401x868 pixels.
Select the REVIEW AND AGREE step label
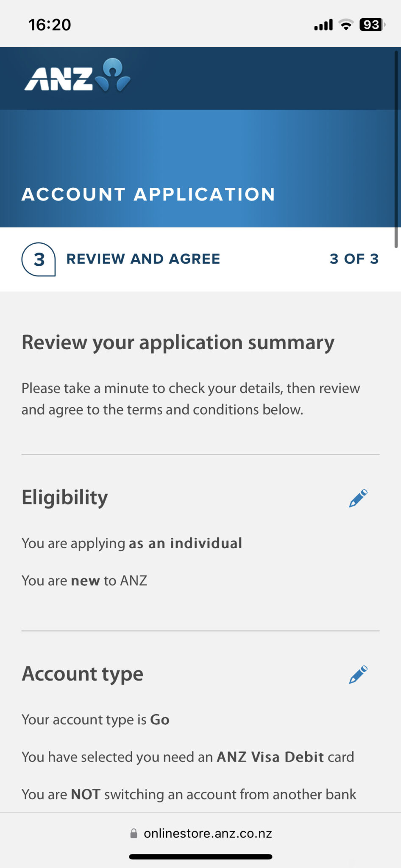click(x=143, y=259)
